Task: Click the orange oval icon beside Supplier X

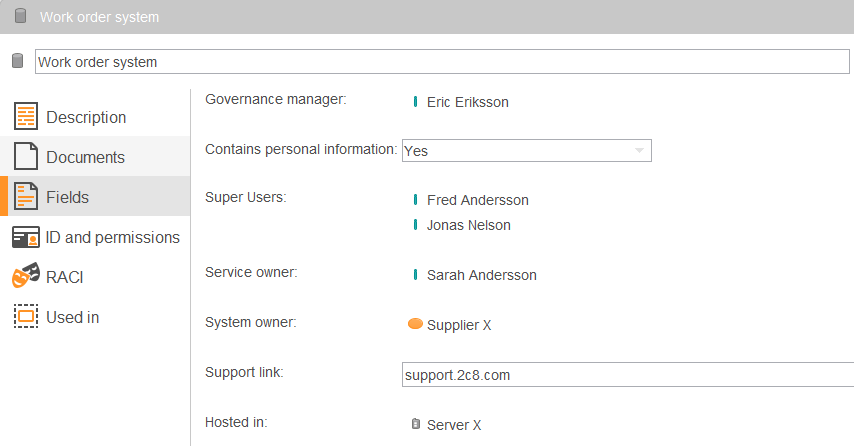Action: pyautogui.click(x=415, y=324)
